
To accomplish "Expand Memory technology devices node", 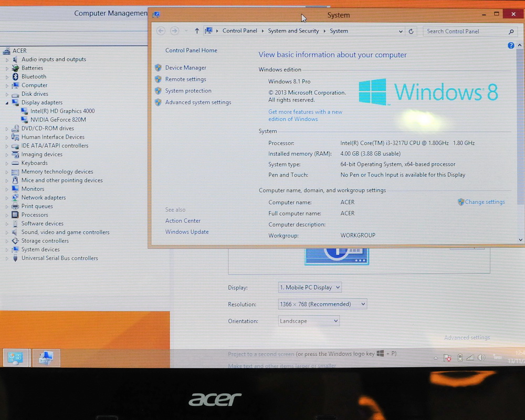I will coord(7,172).
